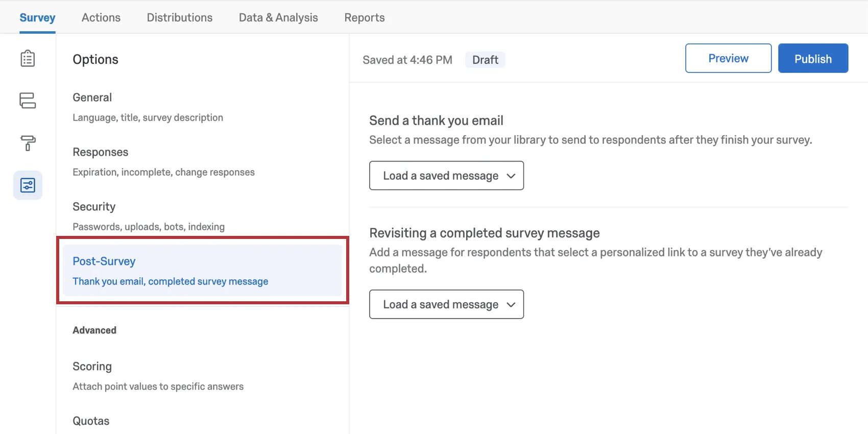Expand the completed survey message dropdown
The width and height of the screenshot is (868, 434).
click(446, 304)
